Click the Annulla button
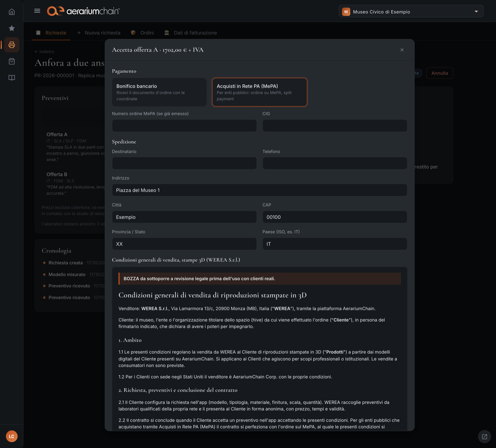 pyautogui.click(x=439, y=73)
